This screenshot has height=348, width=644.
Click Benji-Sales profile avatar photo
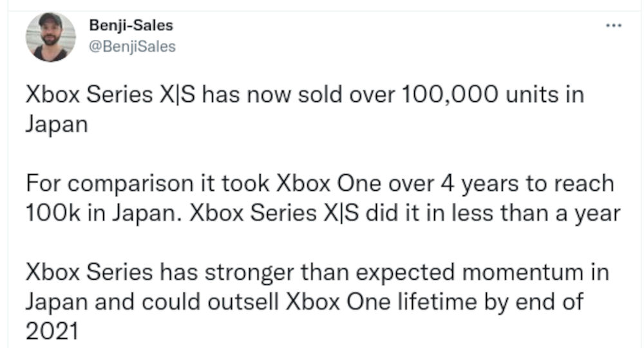[50, 37]
